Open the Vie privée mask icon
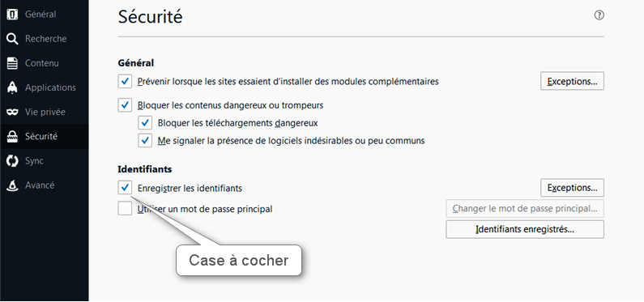The height and width of the screenshot is (302, 644). click(13, 112)
